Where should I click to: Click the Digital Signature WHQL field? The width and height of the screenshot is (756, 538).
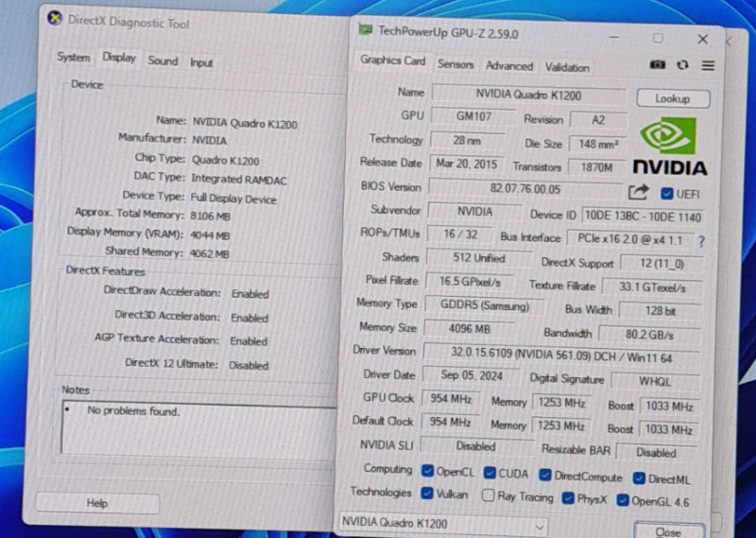point(655,381)
